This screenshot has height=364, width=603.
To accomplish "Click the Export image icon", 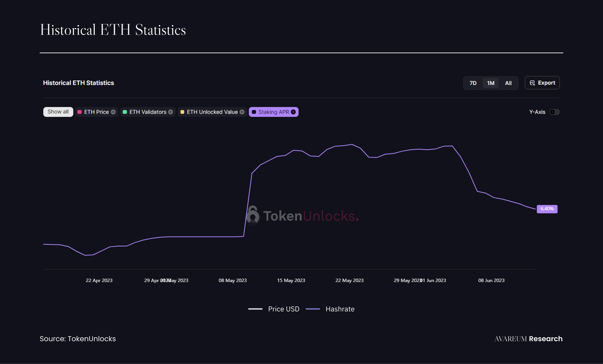I will point(532,83).
